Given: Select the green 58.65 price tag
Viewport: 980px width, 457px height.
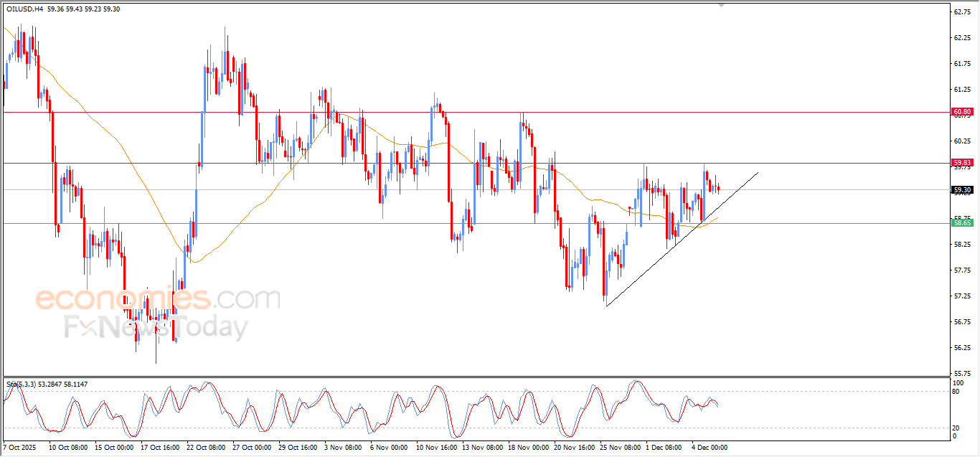Looking at the screenshot, I should [x=962, y=223].
